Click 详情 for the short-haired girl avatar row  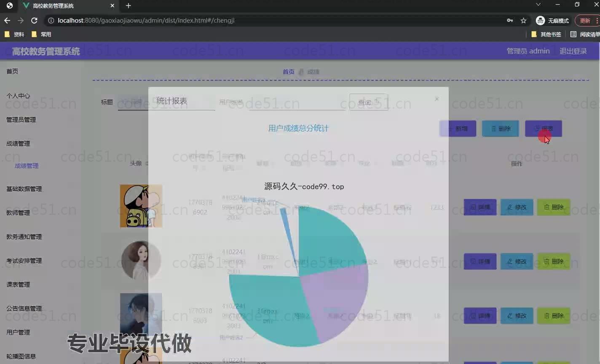[480, 262]
